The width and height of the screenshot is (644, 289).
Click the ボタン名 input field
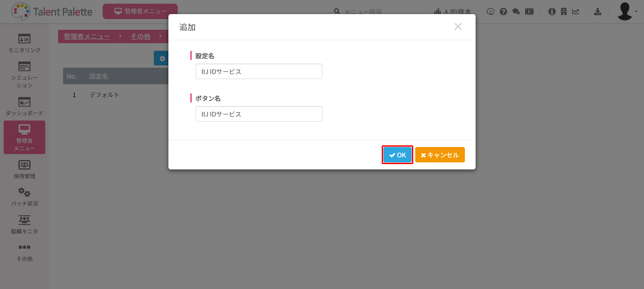click(259, 114)
